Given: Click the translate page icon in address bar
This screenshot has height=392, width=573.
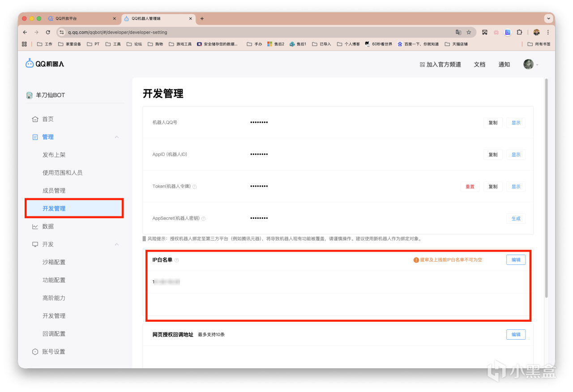Looking at the screenshot, I should [458, 32].
